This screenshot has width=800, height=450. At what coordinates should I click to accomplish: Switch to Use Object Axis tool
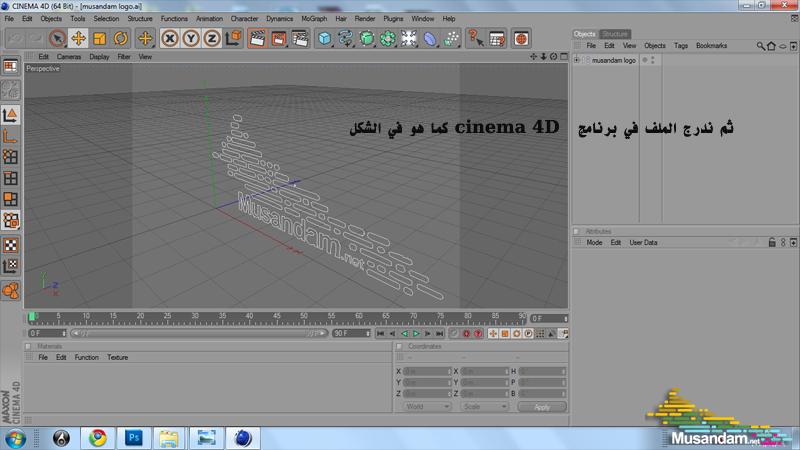11,136
